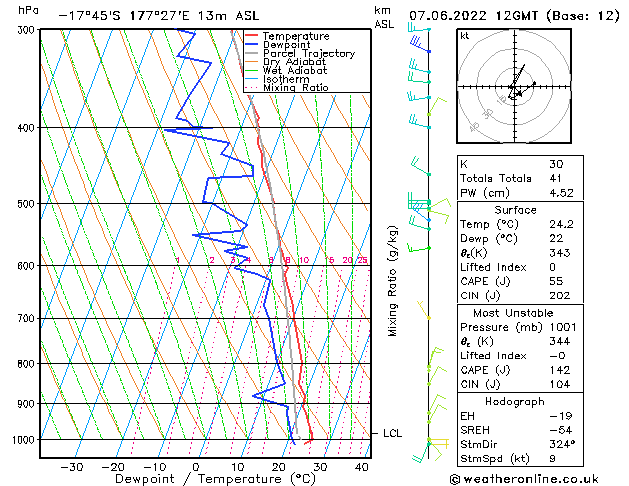
Task: Click the '900' pressure level label
Action: pyautogui.click(x=28, y=403)
